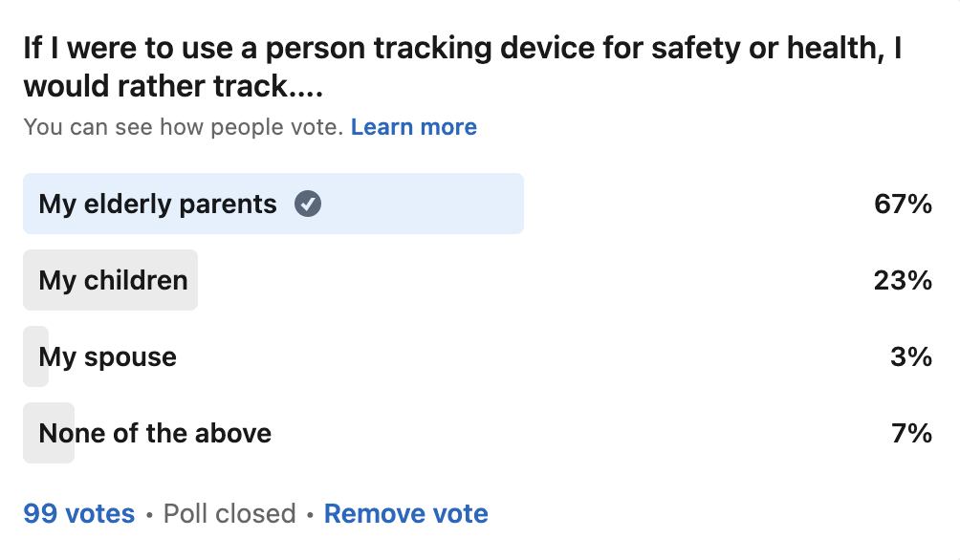Click the blue elderly parents result bar's empty area
The width and height of the screenshot is (960, 560).
tap(430, 204)
